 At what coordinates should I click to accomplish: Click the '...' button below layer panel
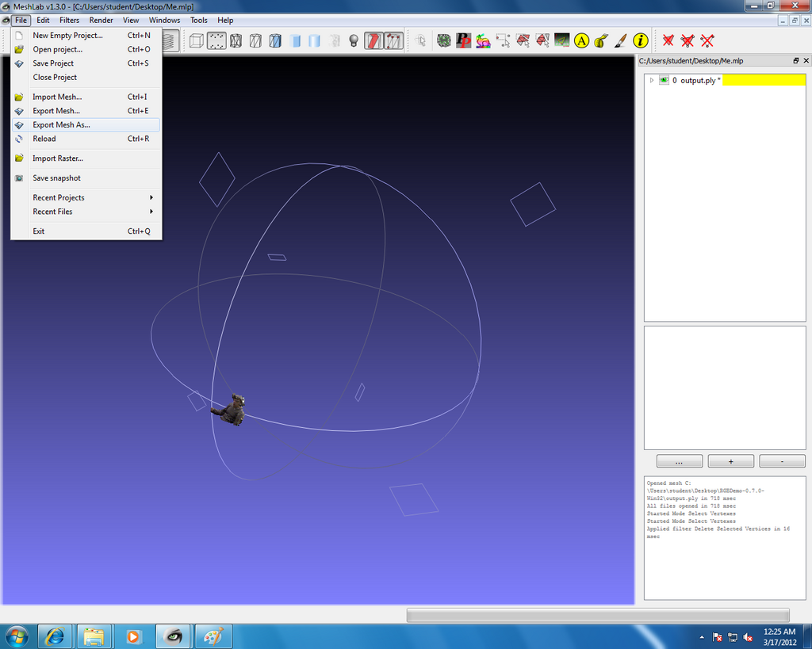[x=680, y=461]
